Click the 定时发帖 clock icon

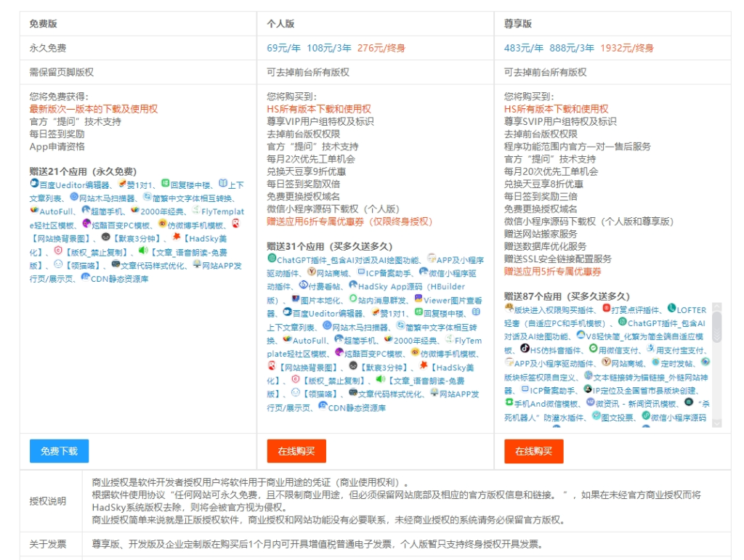pos(656,362)
